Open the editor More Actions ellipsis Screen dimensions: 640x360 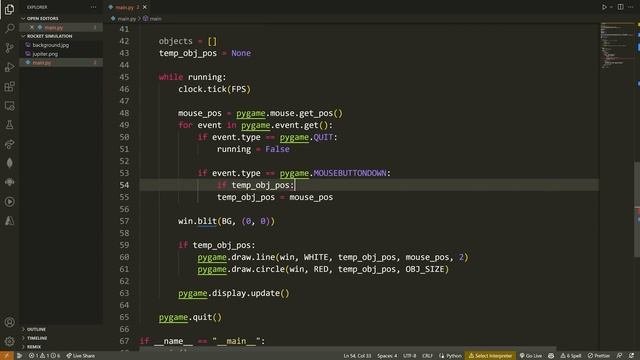click(x=631, y=7)
